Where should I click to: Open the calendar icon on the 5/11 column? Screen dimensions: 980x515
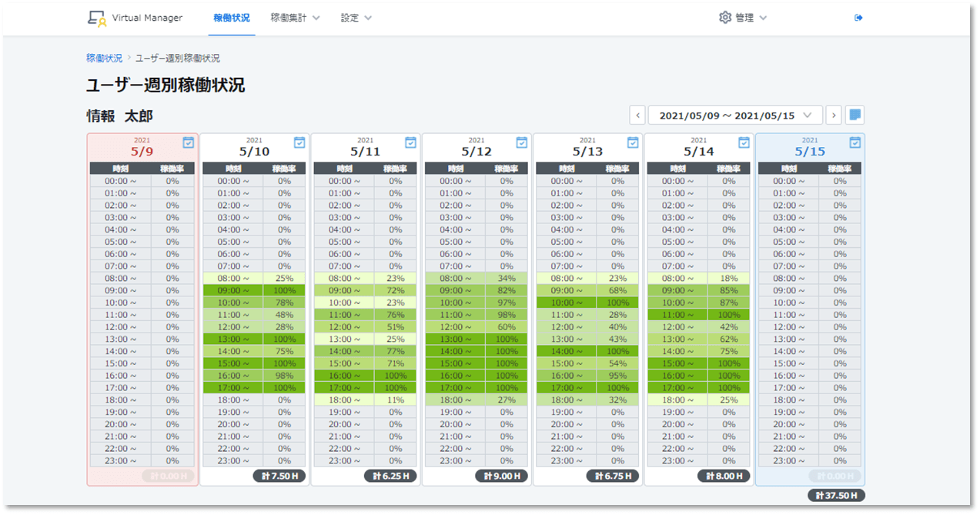pos(410,142)
